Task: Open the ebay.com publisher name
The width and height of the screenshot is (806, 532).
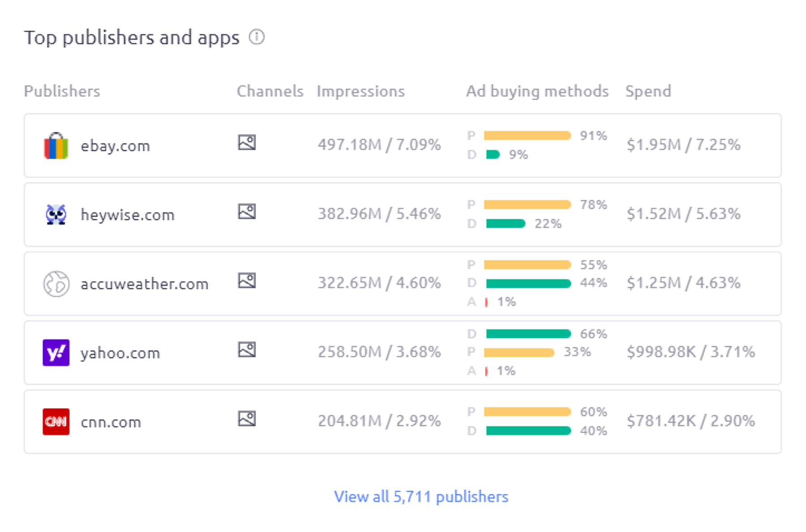Action: coord(115,146)
